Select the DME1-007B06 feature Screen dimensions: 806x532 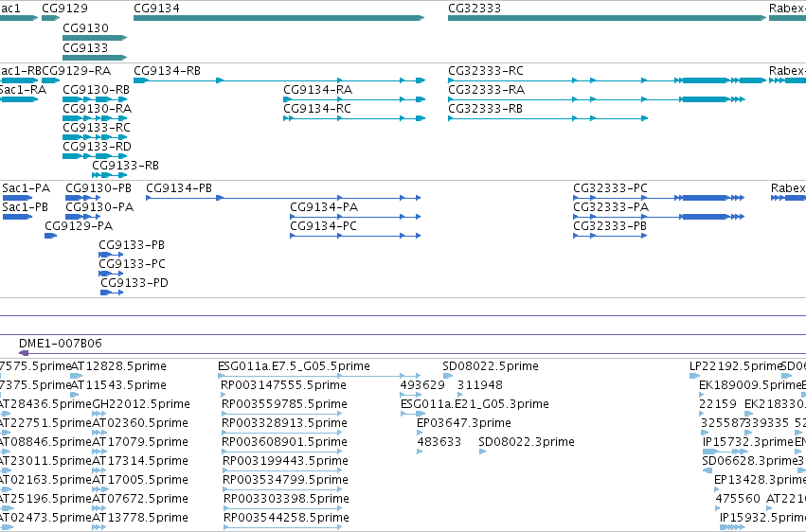point(60,344)
